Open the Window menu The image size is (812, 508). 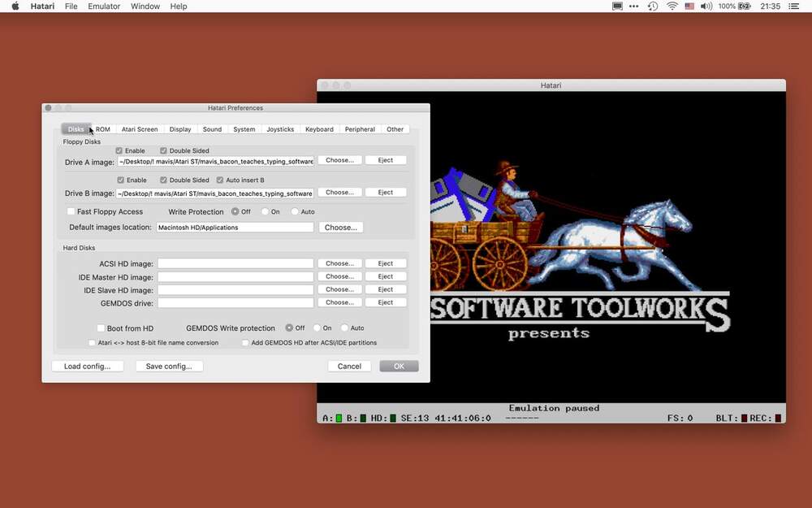click(x=145, y=7)
